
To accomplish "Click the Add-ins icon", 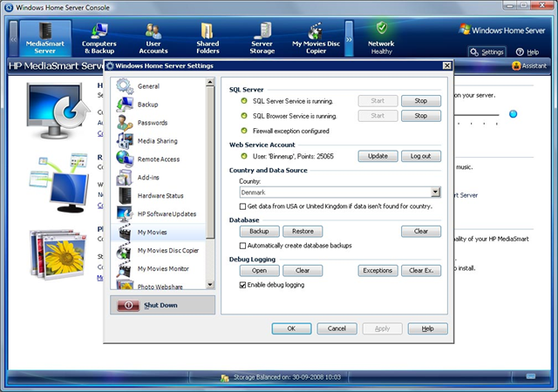I will pos(125,178).
